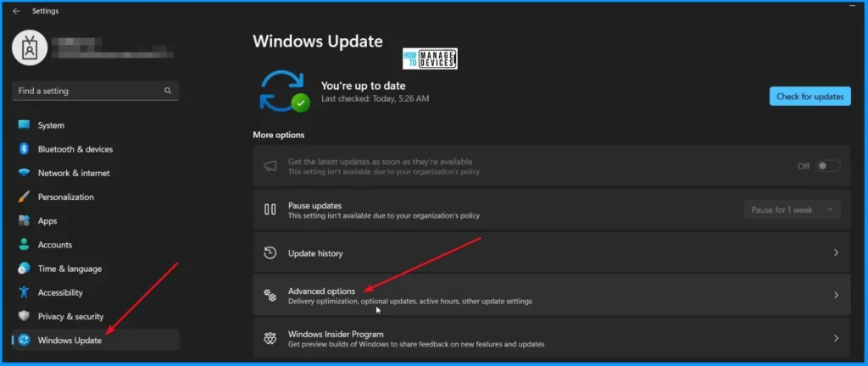Open Privacy & security category
Viewport: 868px width, 366px height.
click(96, 316)
